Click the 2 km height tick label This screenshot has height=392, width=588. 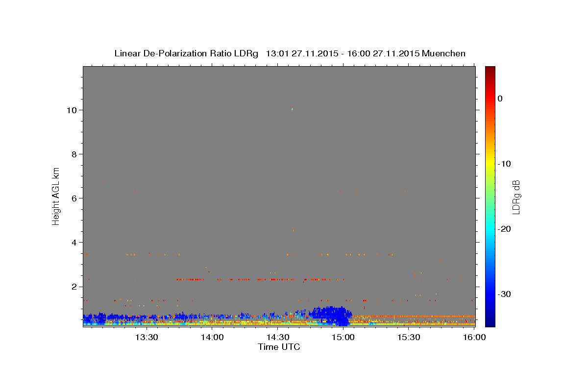click(x=74, y=287)
